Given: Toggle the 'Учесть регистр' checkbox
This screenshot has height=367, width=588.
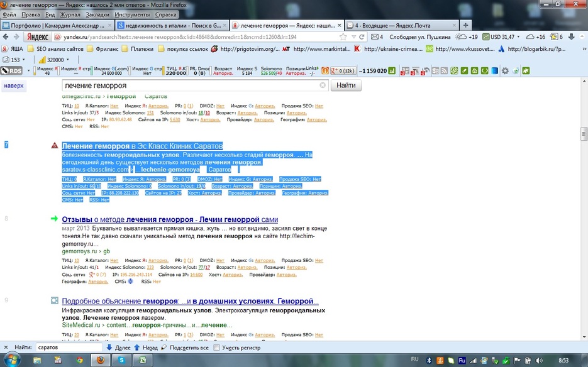Looking at the screenshot, I should pos(216,348).
